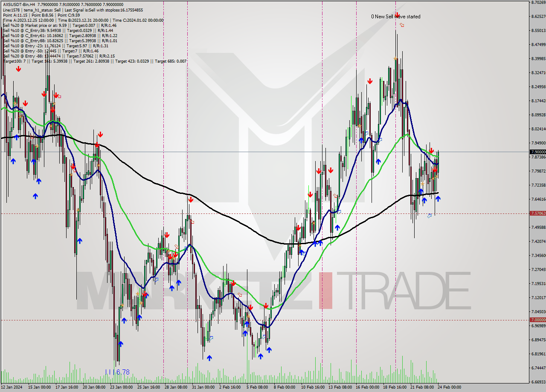Click the 7.2704 price axis label

[539, 270]
